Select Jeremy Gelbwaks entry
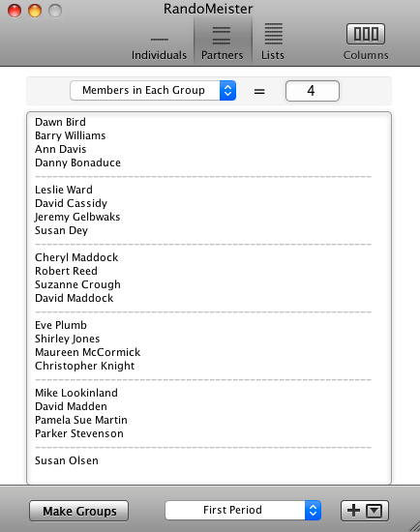Viewport: 420px width, 532px height. tap(77, 217)
